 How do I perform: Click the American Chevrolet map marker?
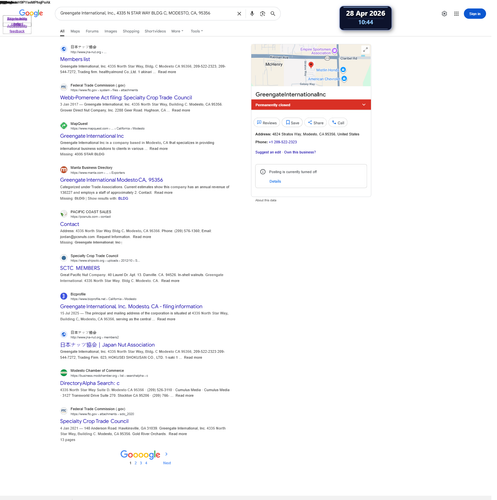tap(344, 79)
